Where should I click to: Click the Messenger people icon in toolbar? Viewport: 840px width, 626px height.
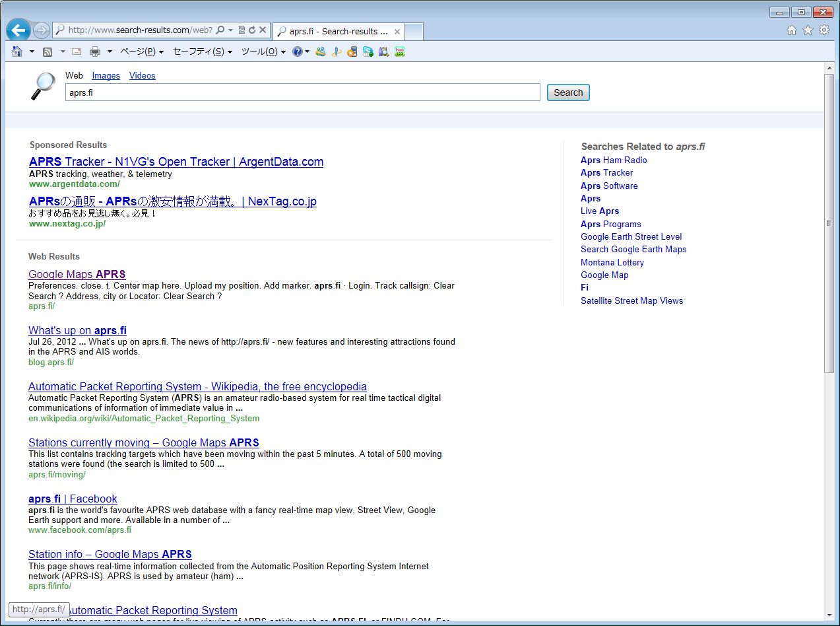[321, 52]
